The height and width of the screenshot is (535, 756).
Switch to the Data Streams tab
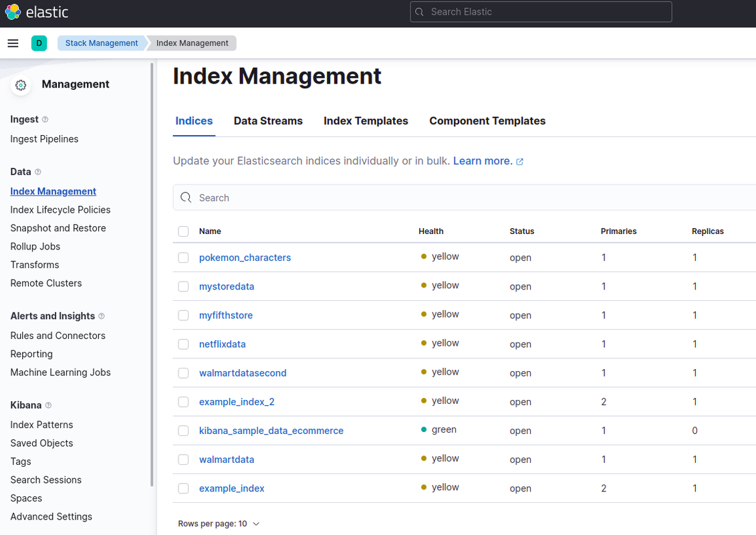268,121
